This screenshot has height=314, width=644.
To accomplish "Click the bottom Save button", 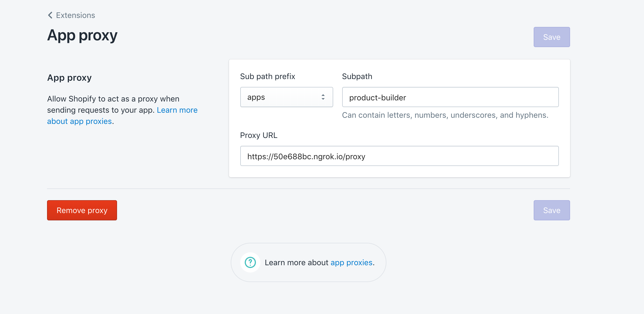I will (x=552, y=210).
